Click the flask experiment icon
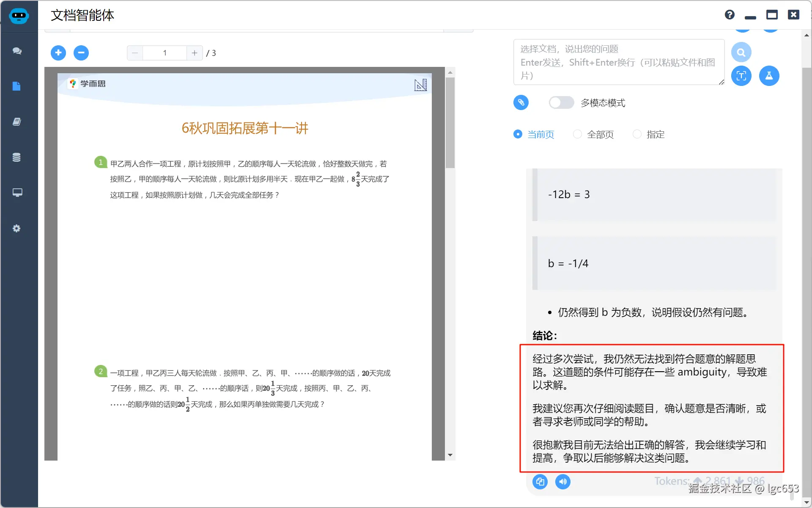This screenshot has height=508, width=812. (x=769, y=76)
